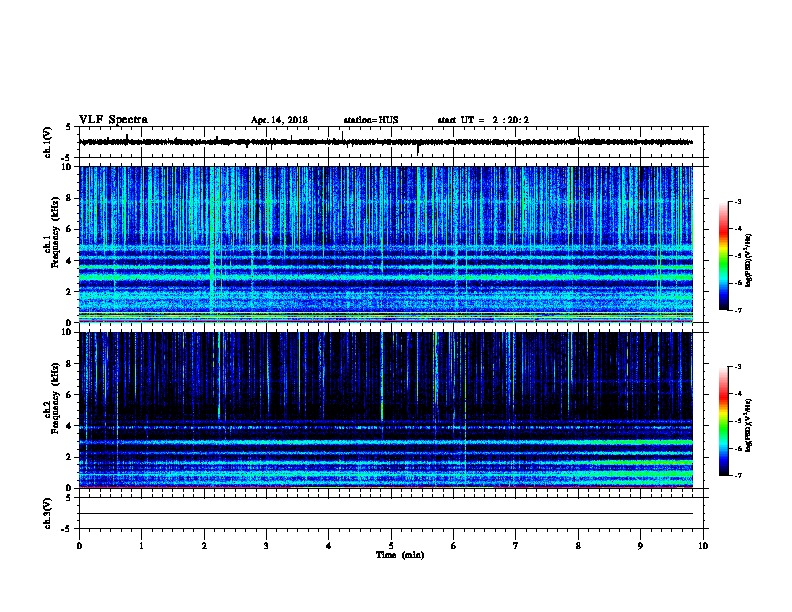Click the "6" kHz tick of ch.2 spectrogram
This screenshot has height=612, width=792.
click(x=70, y=394)
